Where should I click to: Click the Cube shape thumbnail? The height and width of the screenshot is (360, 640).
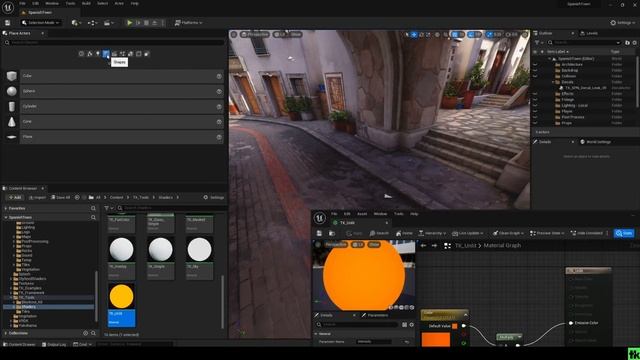pos(11,76)
